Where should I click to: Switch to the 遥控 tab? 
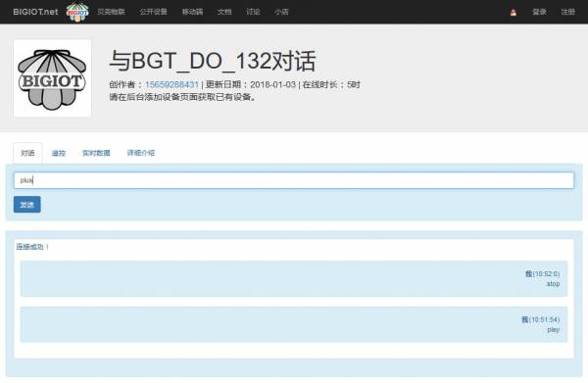coord(59,153)
